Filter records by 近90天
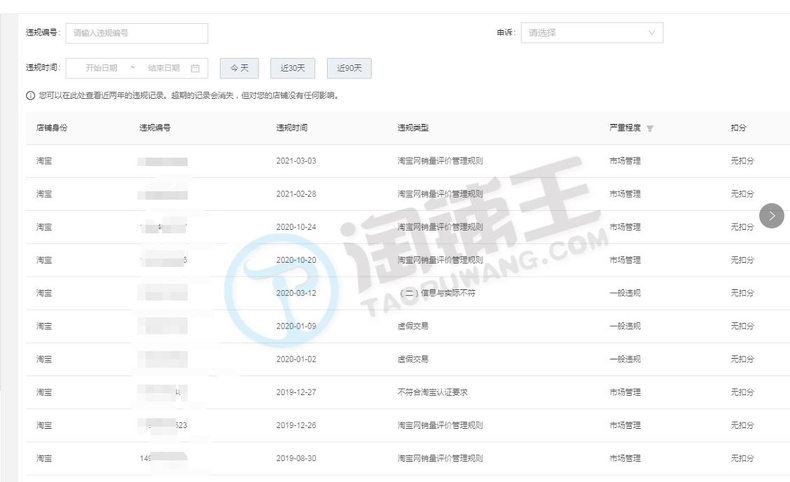 349,68
